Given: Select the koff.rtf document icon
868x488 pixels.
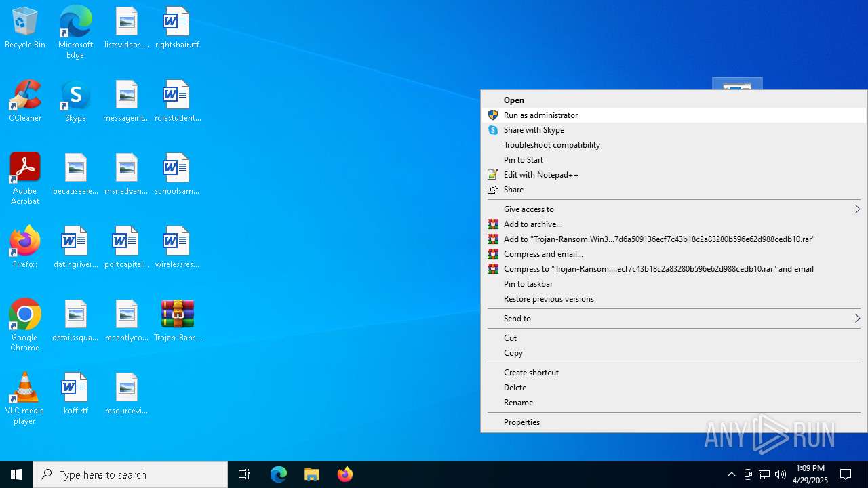Looking at the screenshot, I should tap(76, 394).
